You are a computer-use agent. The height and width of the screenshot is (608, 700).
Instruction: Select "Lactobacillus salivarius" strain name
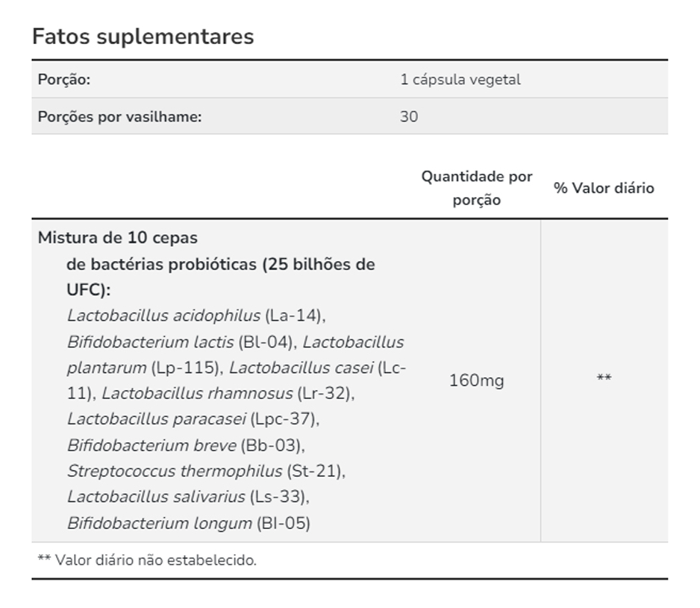point(156,497)
